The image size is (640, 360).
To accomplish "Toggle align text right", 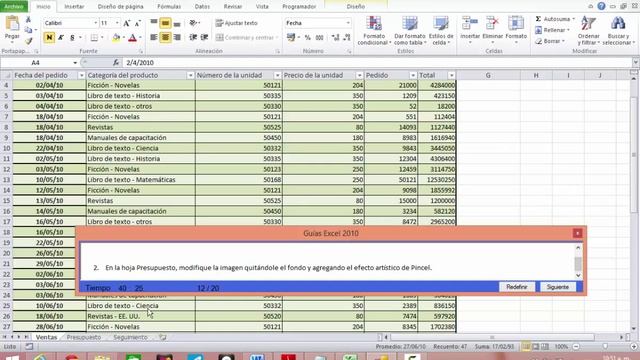I will [x=177, y=38].
